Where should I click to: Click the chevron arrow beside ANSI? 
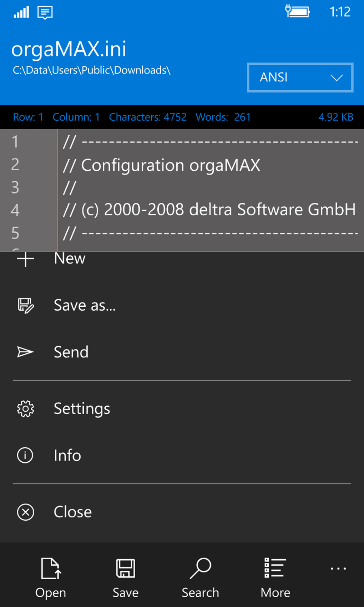coord(337,78)
